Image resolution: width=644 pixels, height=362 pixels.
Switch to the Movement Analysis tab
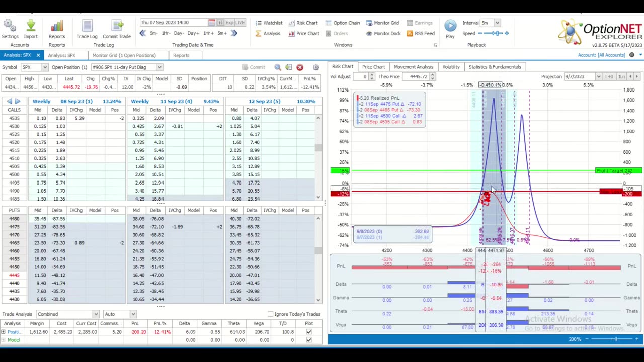[414, 67]
